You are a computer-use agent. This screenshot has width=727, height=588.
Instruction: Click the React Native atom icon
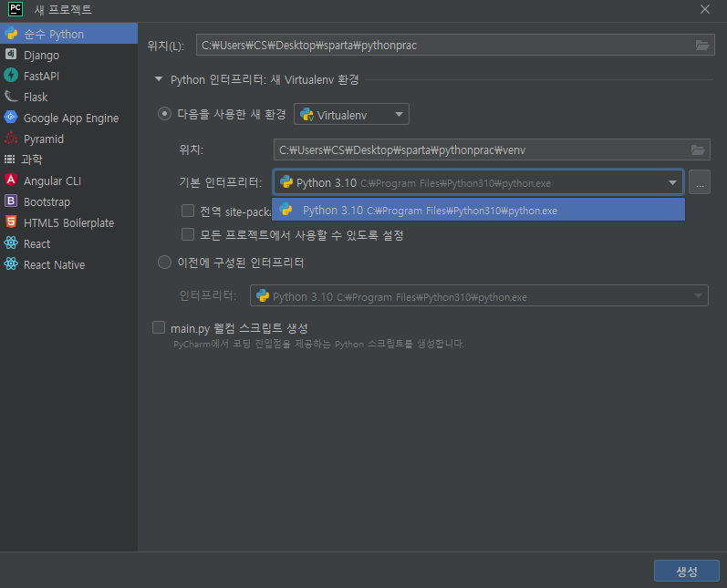point(11,264)
